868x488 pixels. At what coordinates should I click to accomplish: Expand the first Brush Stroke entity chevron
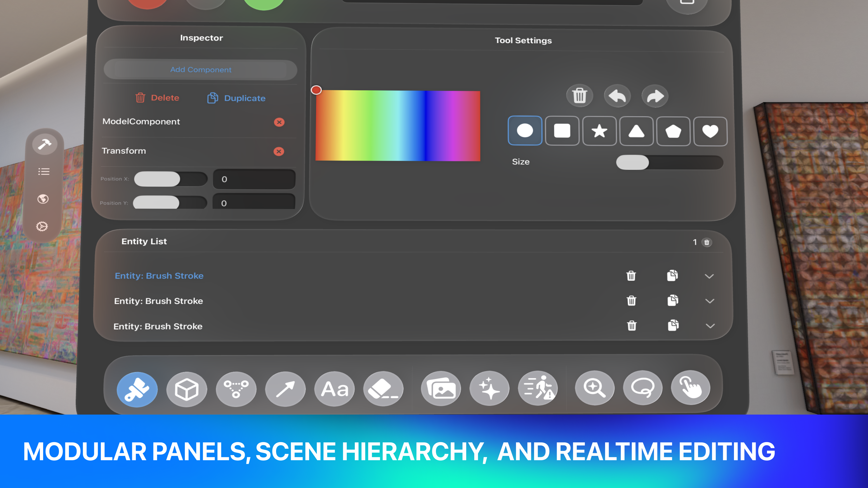point(709,276)
